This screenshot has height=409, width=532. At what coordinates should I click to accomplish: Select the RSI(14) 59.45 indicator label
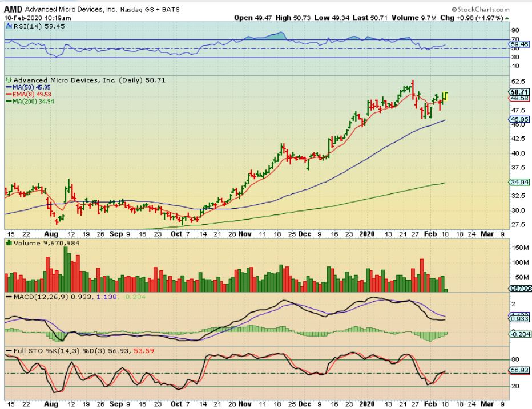click(39, 26)
